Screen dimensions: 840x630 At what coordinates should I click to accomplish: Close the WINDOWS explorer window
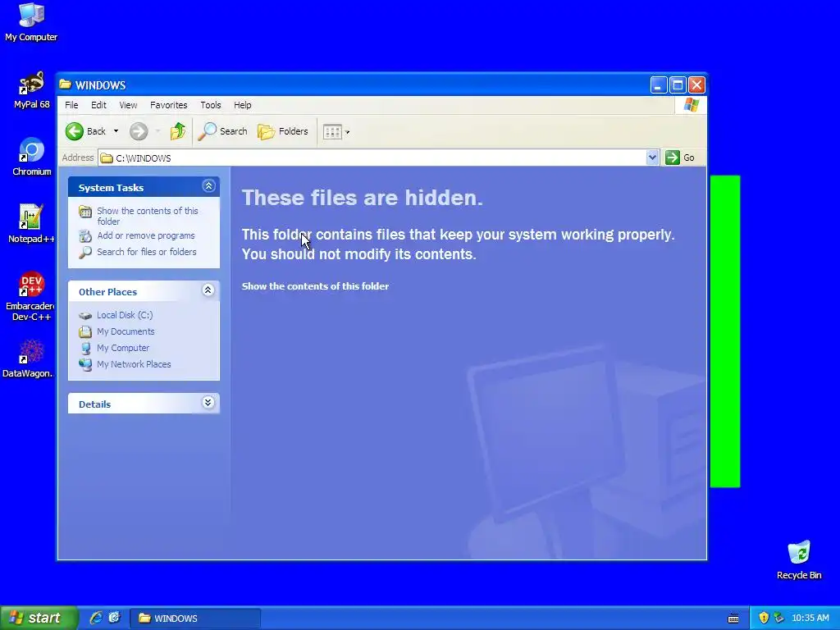click(696, 84)
